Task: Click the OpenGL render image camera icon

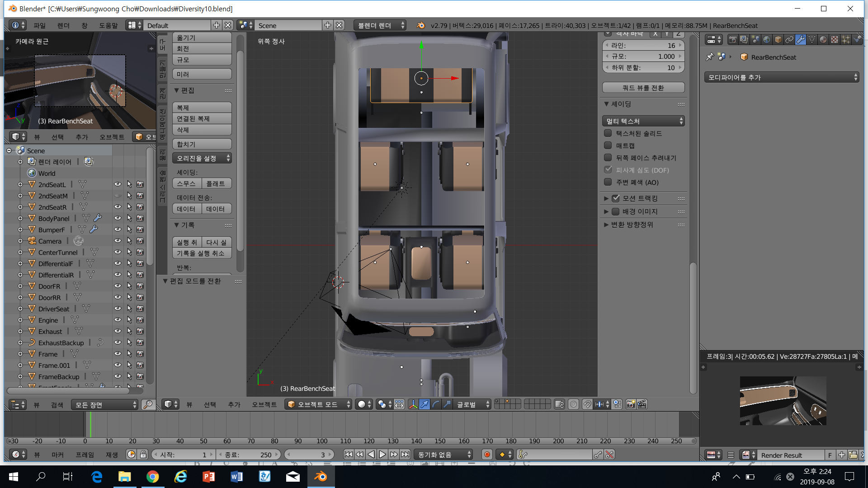Action: click(x=631, y=404)
